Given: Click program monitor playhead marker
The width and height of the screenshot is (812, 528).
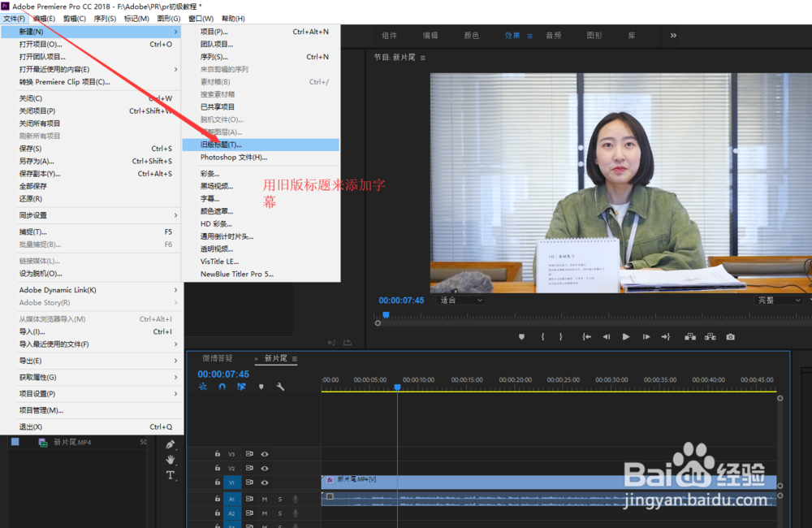Looking at the screenshot, I should pyautogui.click(x=386, y=315).
